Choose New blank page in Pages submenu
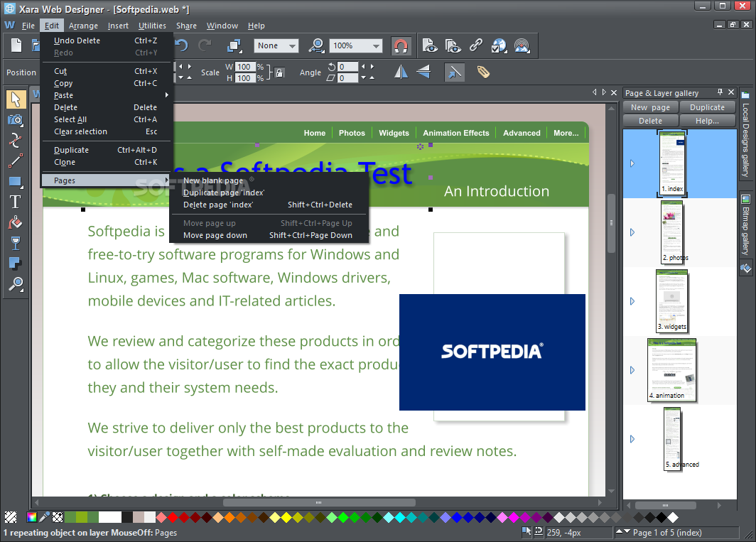Screen dimensions: 756x542 (x=268, y=180)
